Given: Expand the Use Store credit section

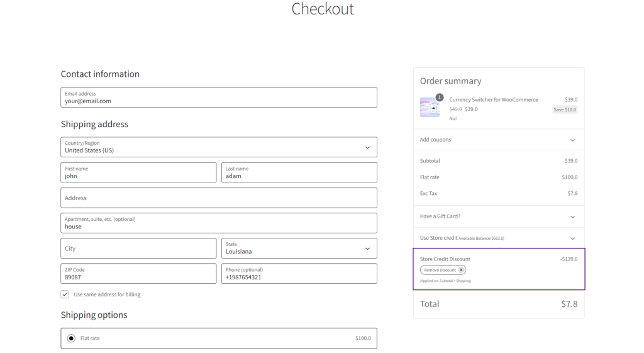Looking at the screenshot, I should pos(499,238).
